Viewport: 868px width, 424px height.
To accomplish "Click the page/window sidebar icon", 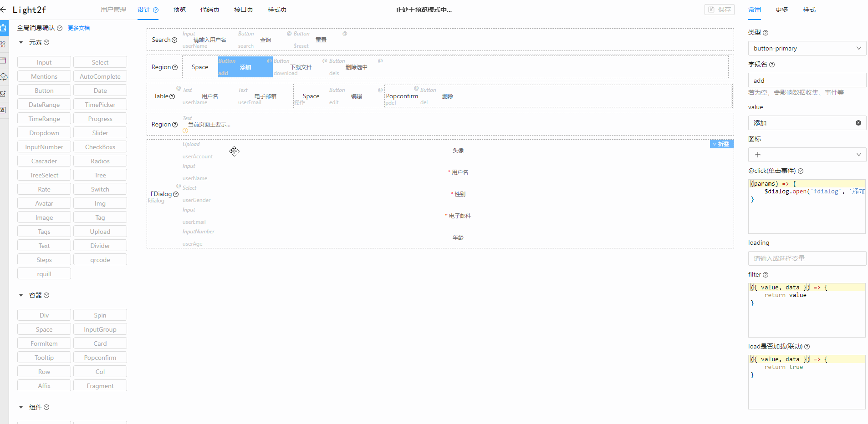I will click(x=3, y=60).
